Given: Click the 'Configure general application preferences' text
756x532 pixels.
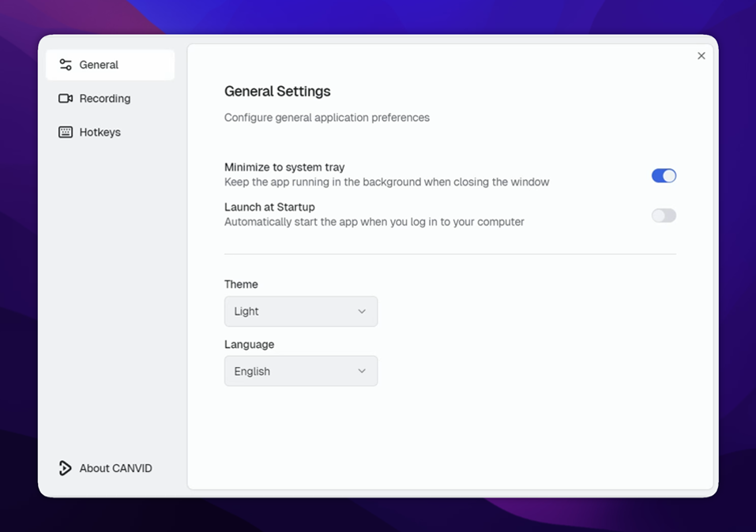Looking at the screenshot, I should coord(327,118).
